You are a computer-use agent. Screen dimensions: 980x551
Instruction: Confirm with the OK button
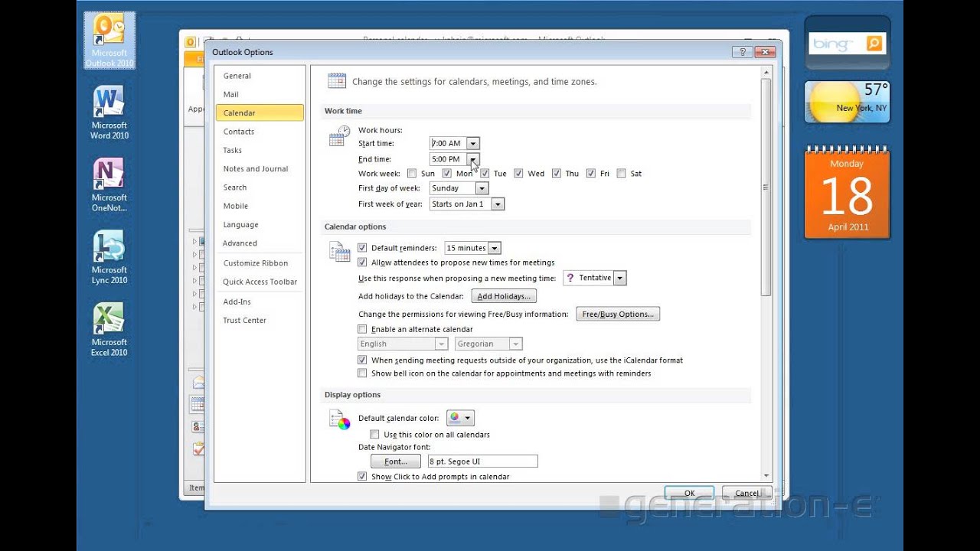pyautogui.click(x=689, y=494)
